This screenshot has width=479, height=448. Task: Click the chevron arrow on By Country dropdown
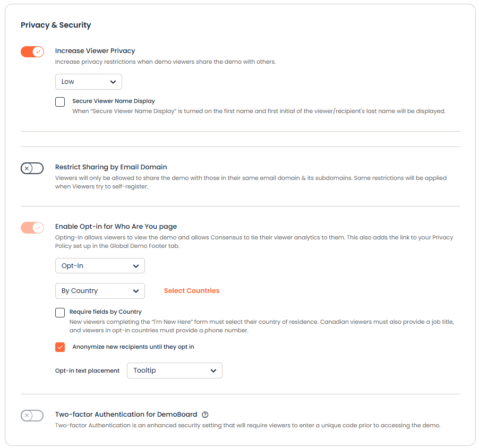click(135, 291)
